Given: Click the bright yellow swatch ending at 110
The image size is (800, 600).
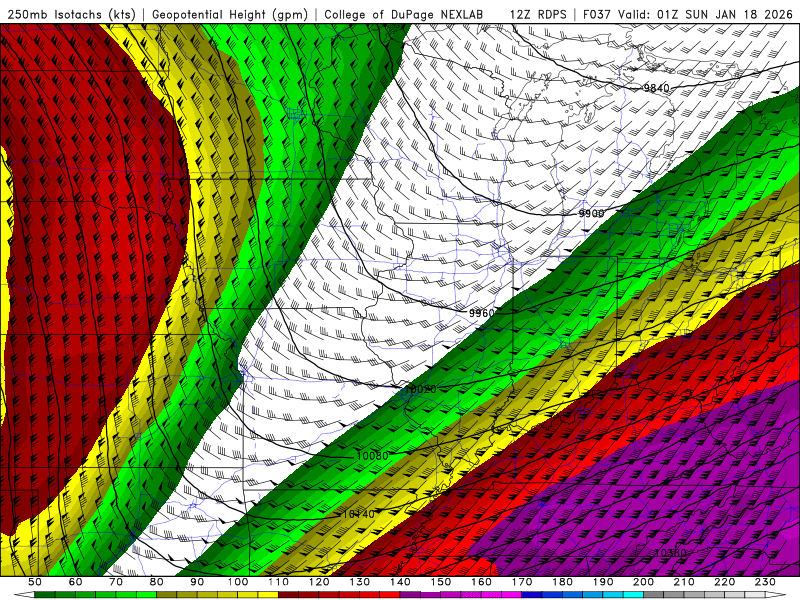Looking at the screenshot, I should [268, 595].
